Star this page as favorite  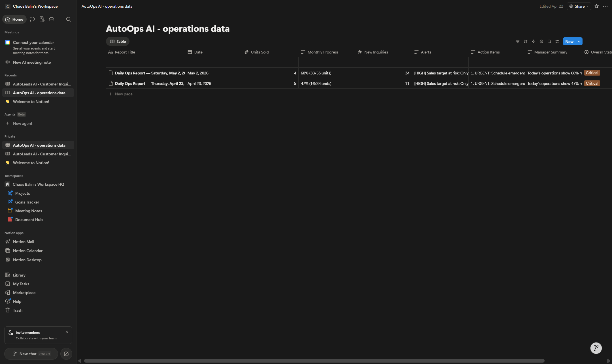click(x=597, y=6)
